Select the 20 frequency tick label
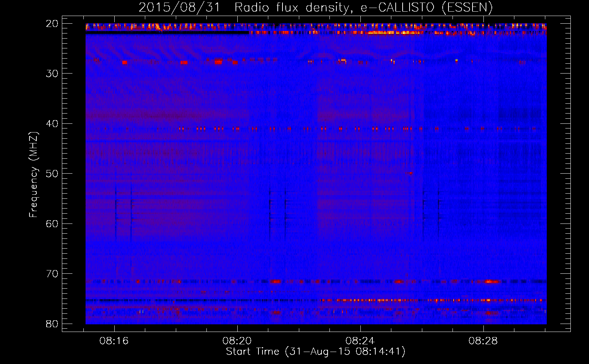Image resolution: width=589 pixels, height=364 pixels. point(52,24)
